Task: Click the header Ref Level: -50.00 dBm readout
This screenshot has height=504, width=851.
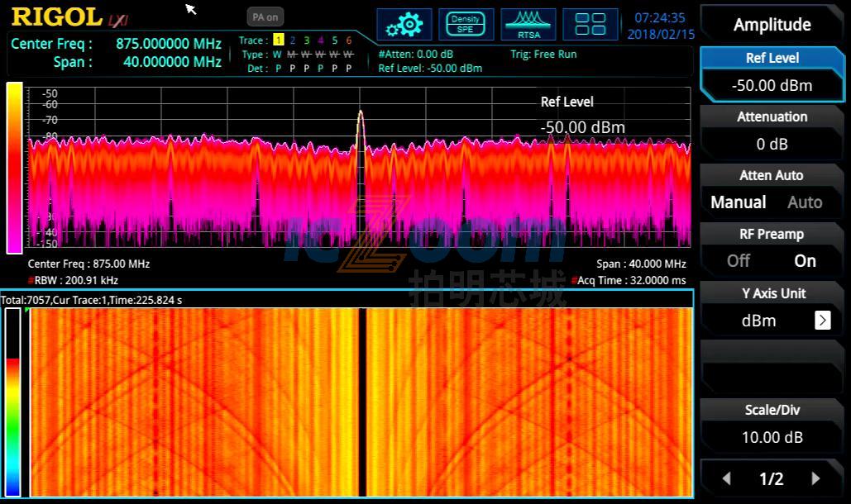Action: pyautogui.click(x=430, y=69)
